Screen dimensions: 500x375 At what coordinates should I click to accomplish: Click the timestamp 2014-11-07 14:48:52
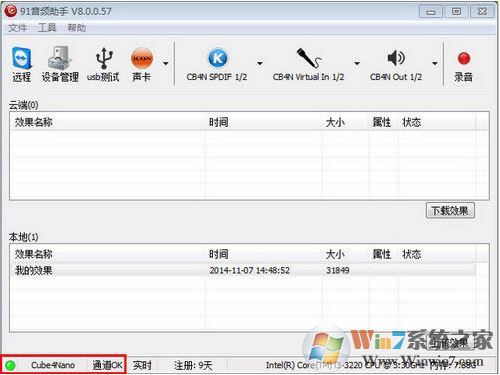(x=250, y=270)
